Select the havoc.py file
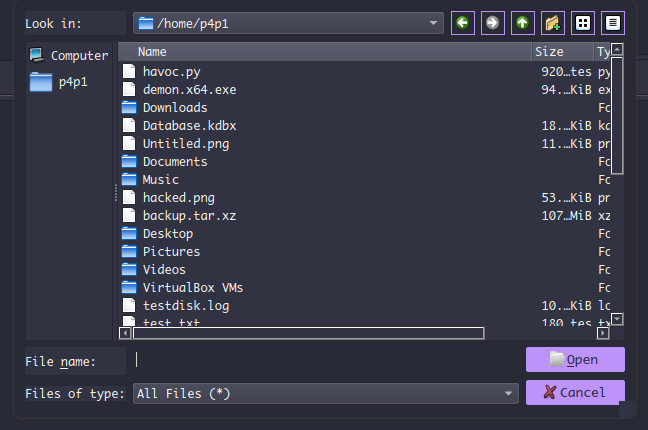Screen dimensions: 648x430 coord(174,72)
